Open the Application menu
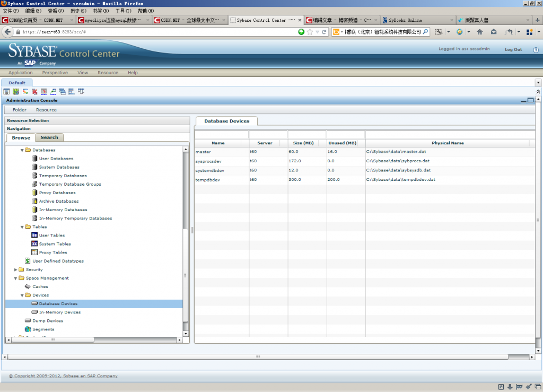Screen dimensions: 543x392 coord(21,73)
